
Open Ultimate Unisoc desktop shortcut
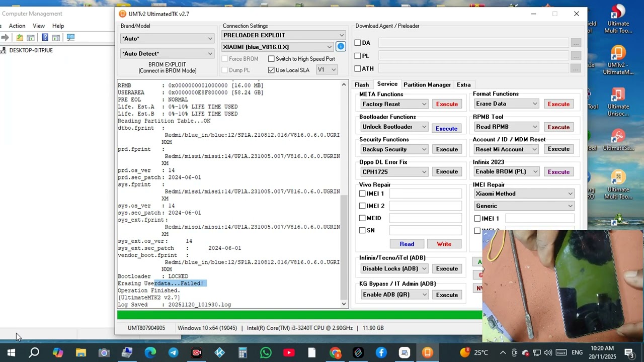[618, 102]
